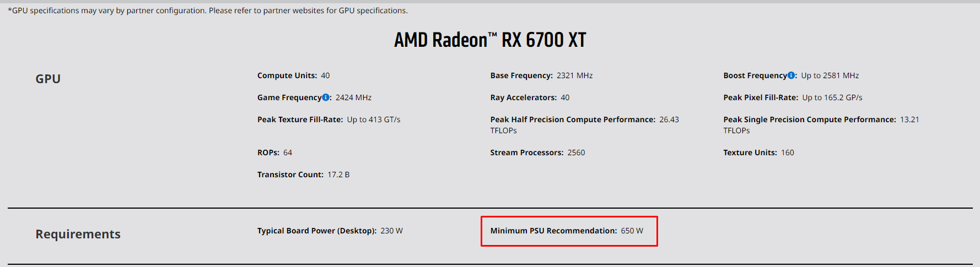The image size is (980, 267).
Task: Click the Peak Texture Fill-Rate label
Action: [299, 119]
